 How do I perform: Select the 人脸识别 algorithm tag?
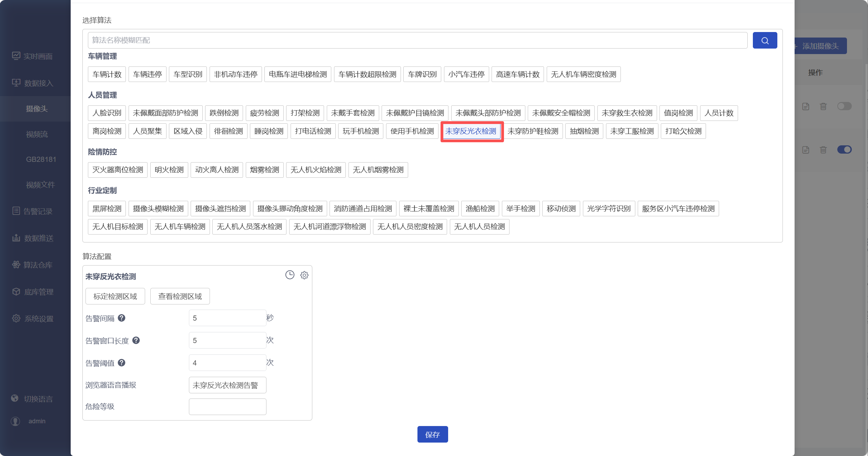(107, 113)
